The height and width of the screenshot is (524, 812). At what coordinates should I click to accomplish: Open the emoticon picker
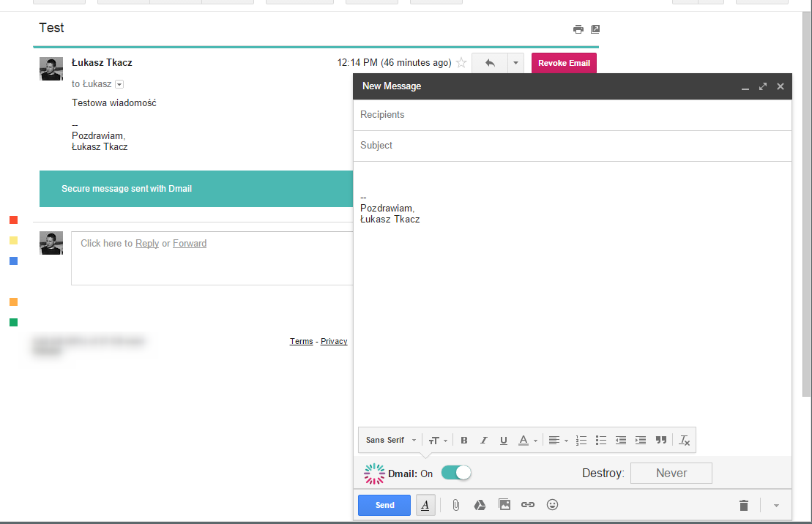pyautogui.click(x=553, y=505)
